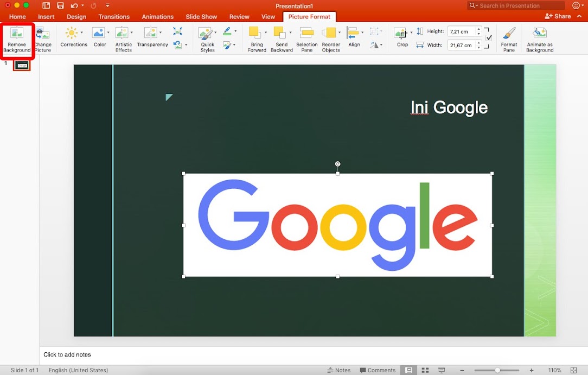The height and width of the screenshot is (375, 588).
Task: Open Artistic Effects icon
Action: point(122,33)
